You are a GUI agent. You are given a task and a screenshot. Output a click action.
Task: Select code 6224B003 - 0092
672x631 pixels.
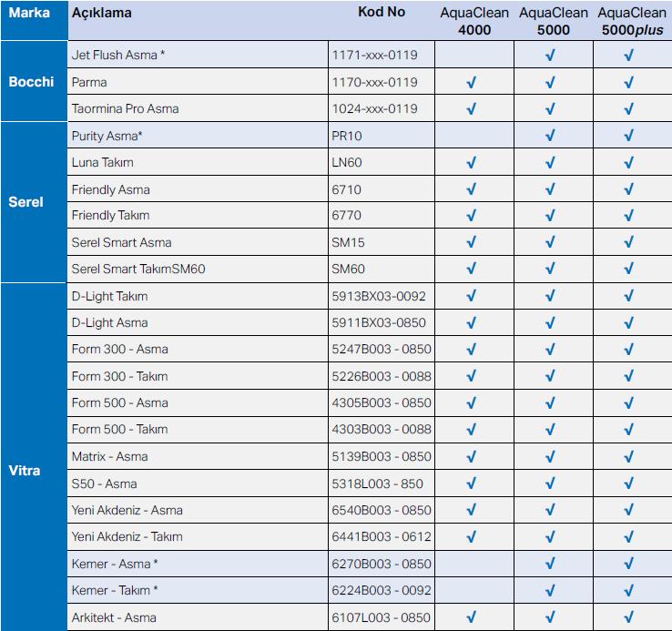[x=382, y=590]
